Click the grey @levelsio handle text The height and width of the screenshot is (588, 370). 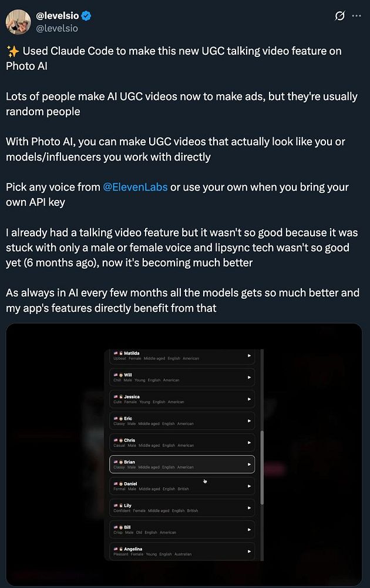57,28
